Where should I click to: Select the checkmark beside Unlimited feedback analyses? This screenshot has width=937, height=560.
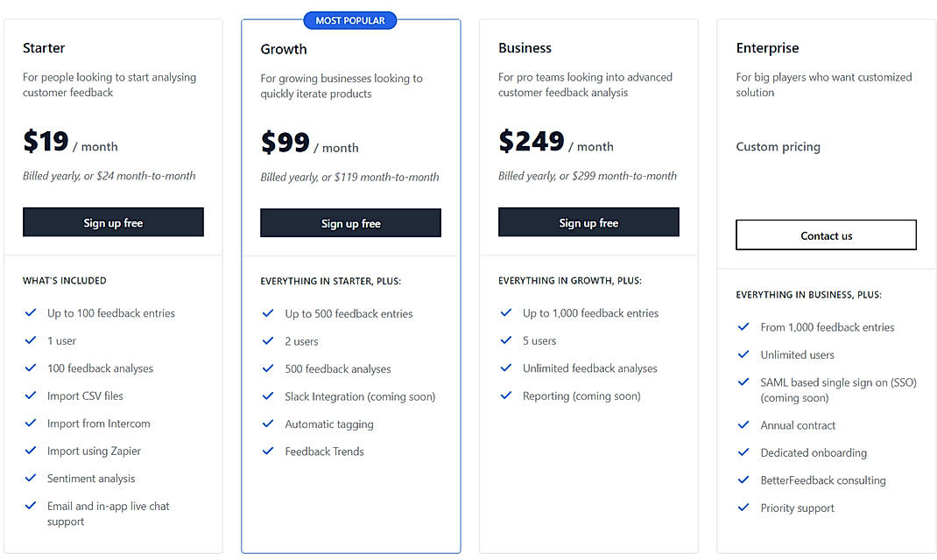click(505, 368)
